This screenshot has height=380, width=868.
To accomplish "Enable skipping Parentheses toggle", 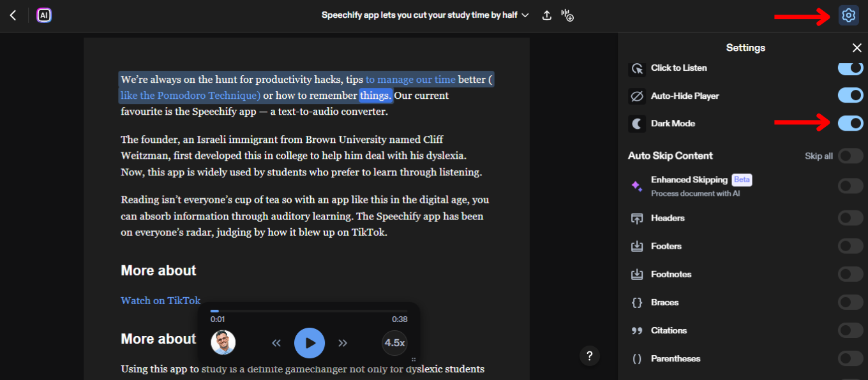I will pyautogui.click(x=851, y=358).
